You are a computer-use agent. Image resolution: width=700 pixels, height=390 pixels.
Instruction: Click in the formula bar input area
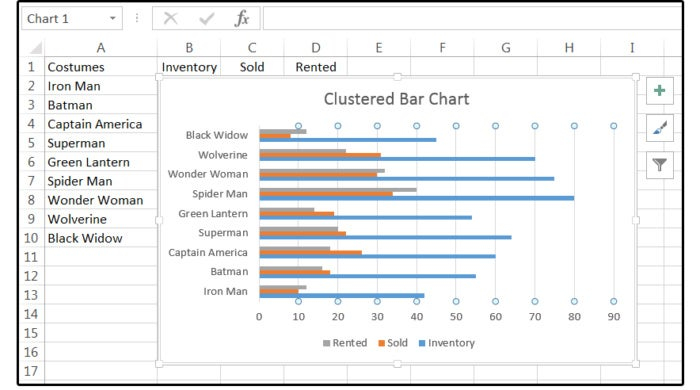coord(472,18)
